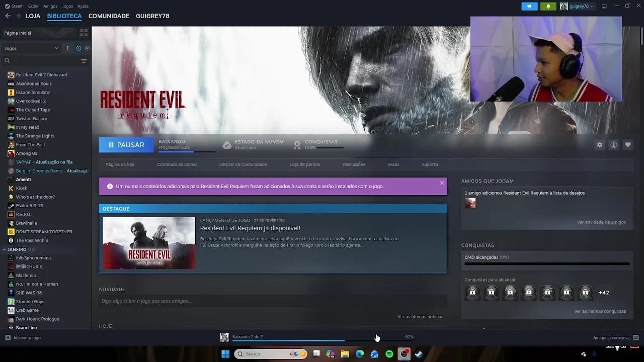This screenshot has height=362, width=644.
Task: Open Conteúdo adicional game tab
Action: [177, 164]
